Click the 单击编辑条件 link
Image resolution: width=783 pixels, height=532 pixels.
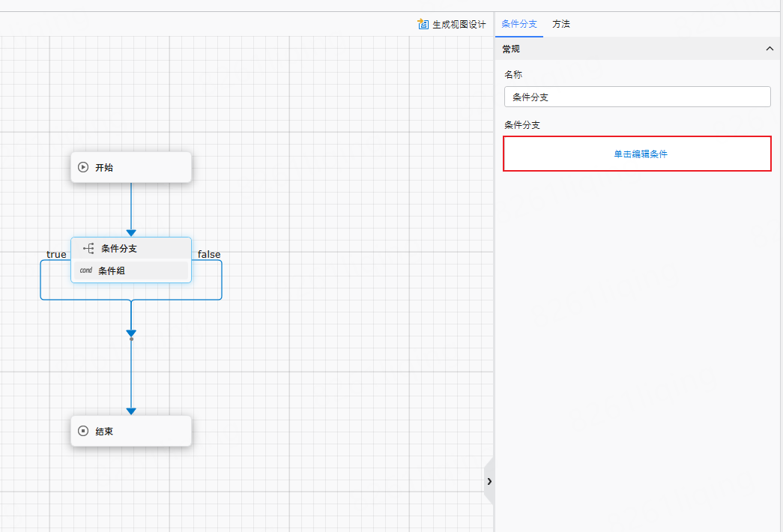click(x=640, y=154)
